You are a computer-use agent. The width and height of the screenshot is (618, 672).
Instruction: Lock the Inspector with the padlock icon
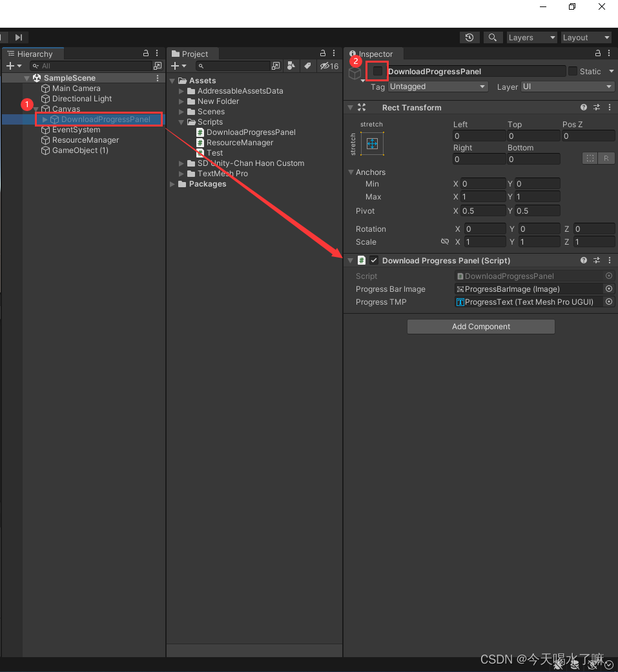coord(597,53)
